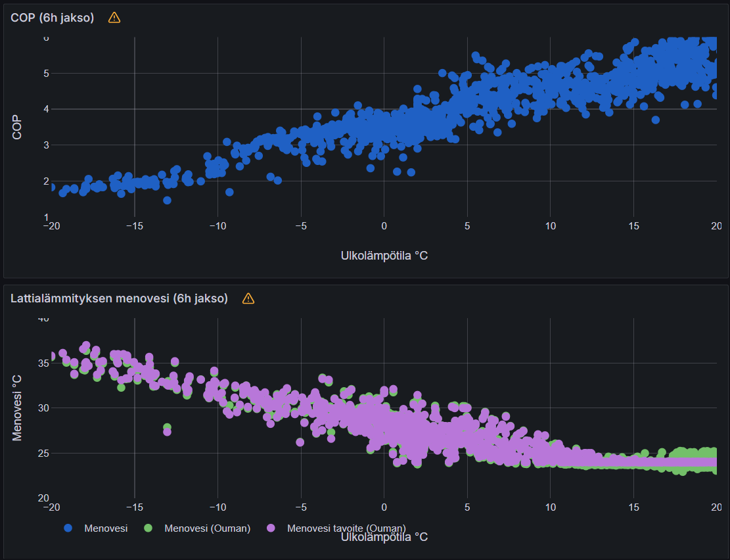
Task: Click the 35 tick label on Menovesi y-axis
Action: point(43,363)
